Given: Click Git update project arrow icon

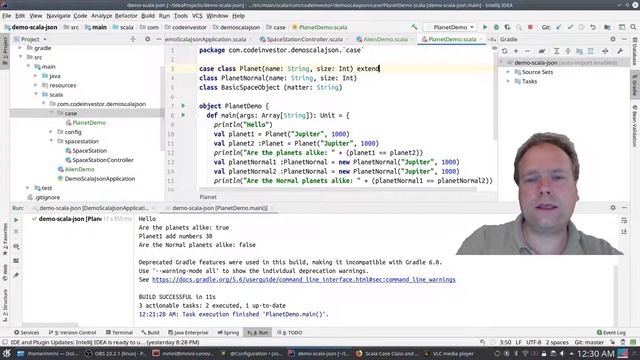Looking at the screenshot, I should (x=558, y=27).
